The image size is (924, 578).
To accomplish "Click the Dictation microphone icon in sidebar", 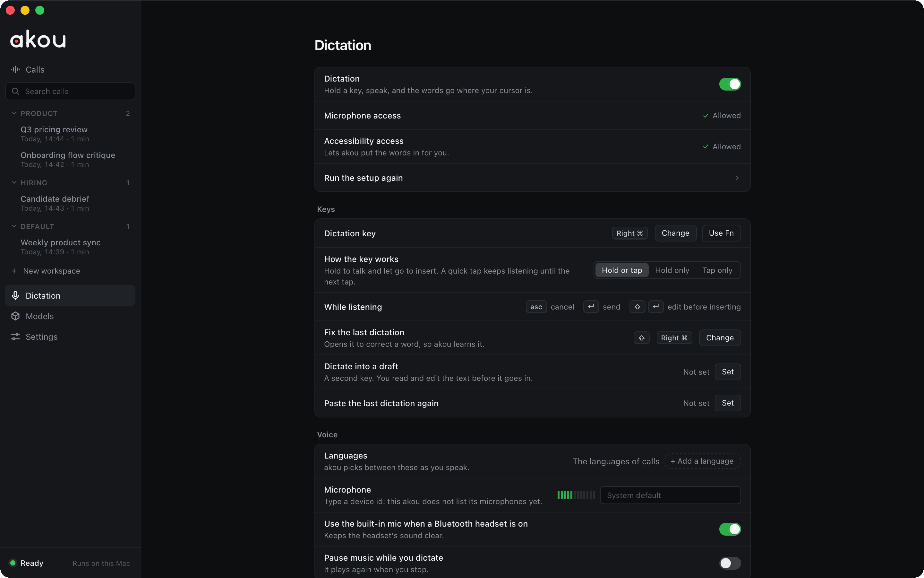I will point(15,295).
